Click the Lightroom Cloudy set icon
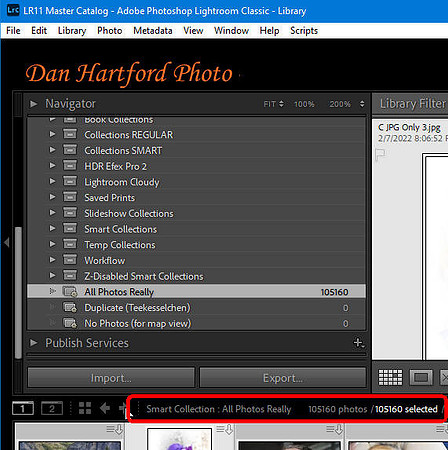 tap(70, 181)
